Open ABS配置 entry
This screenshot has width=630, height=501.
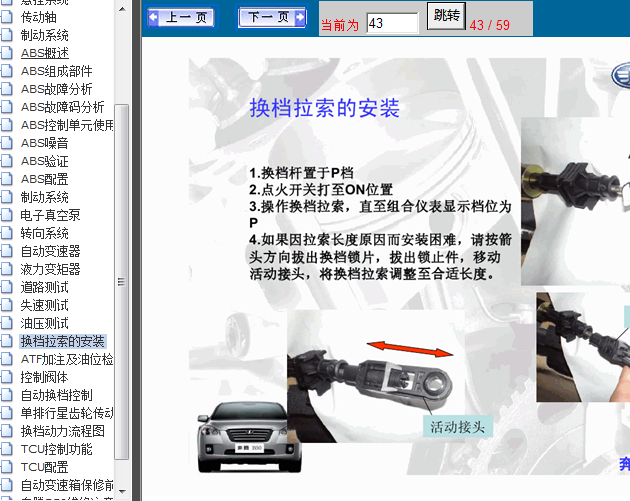pyautogui.click(x=45, y=179)
